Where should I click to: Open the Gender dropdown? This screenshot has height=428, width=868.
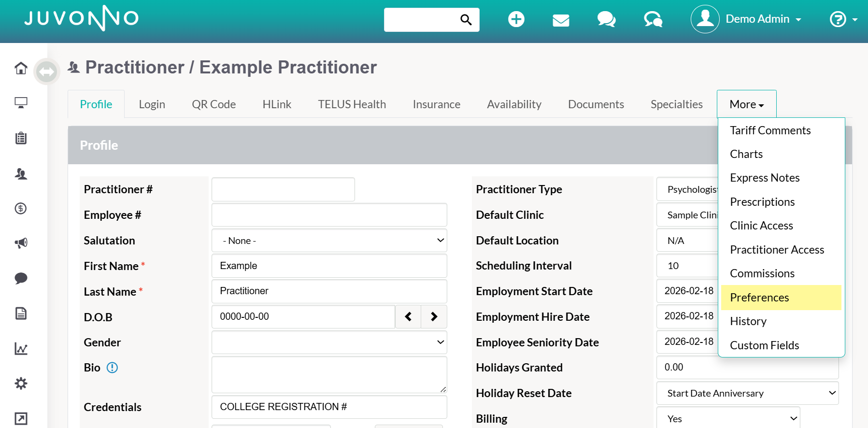click(x=329, y=342)
